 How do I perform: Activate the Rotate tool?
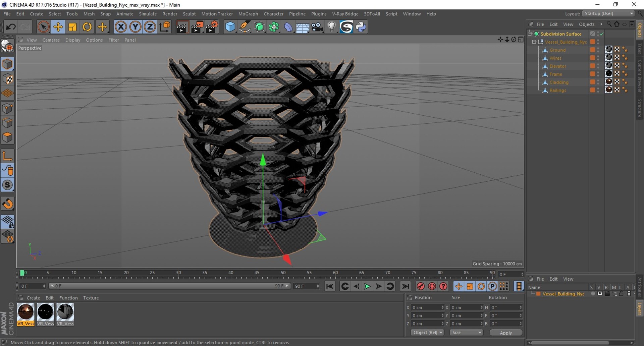pos(87,27)
